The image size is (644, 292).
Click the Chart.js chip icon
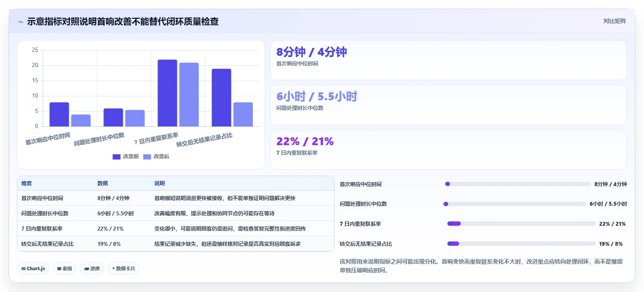[x=23, y=269]
